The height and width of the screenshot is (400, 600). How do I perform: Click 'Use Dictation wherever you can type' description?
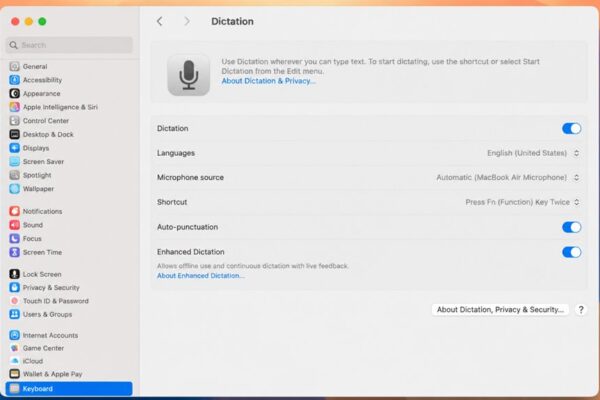pos(380,66)
